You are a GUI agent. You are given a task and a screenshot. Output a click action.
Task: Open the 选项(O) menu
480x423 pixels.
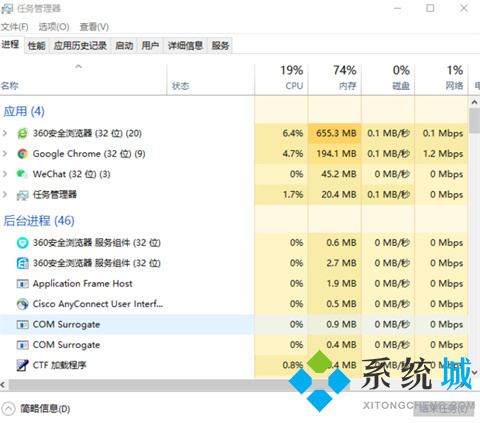pyautogui.click(x=54, y=27)
